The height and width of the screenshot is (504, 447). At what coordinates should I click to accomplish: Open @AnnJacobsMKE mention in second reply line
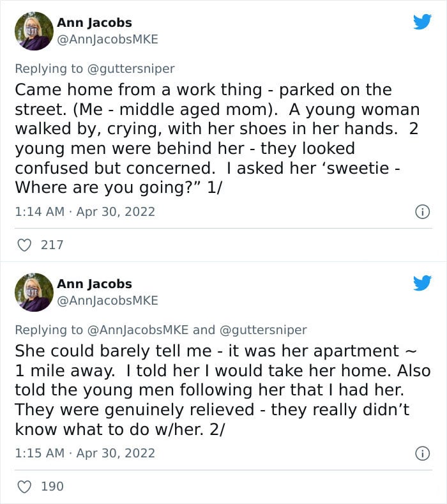(138, 330)
